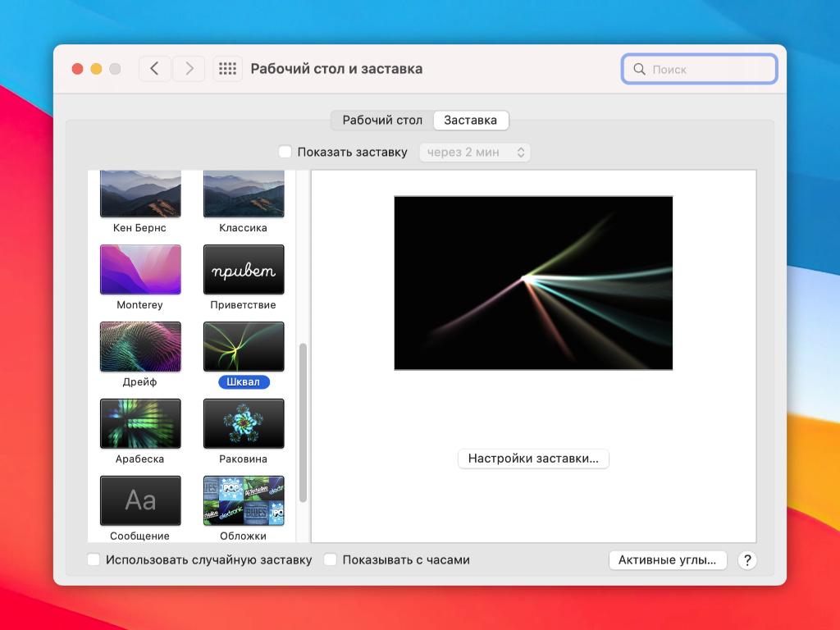Enable Показывать с часами checkbox
This screenshot has height=630, width=840.
point(331,560)
